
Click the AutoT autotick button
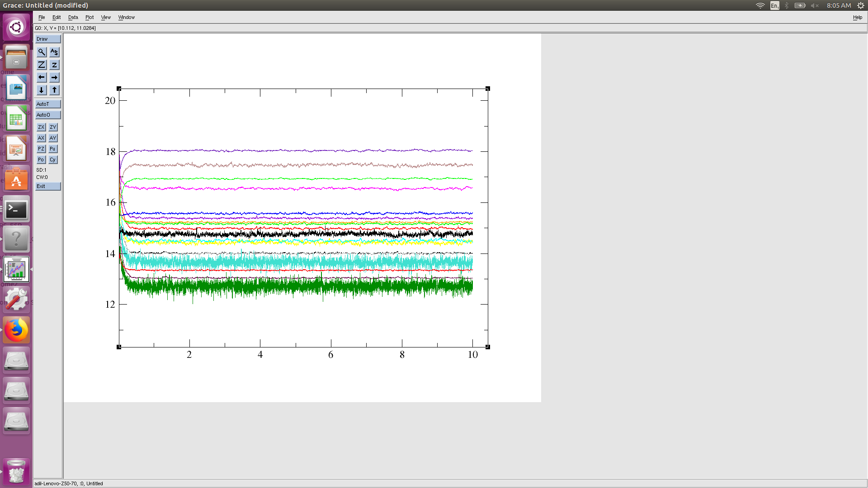(x=48, y=104)
